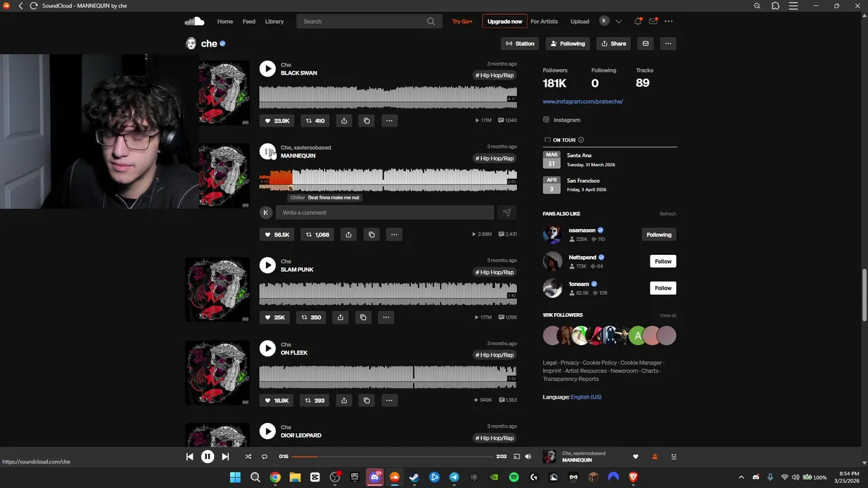Open the cast to device icon in the player
868x488 pixels.
[x=516, y=457]
